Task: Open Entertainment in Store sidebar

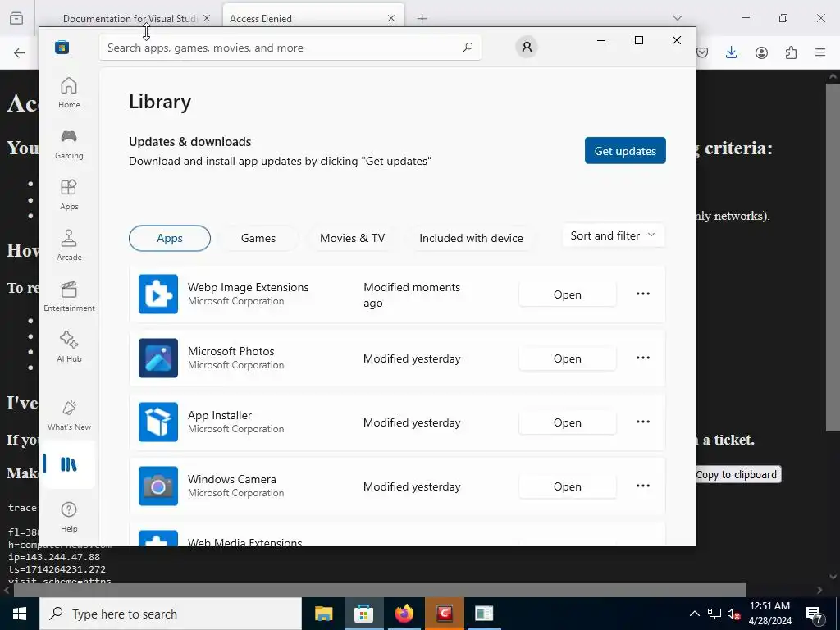Action: point(69,296)
